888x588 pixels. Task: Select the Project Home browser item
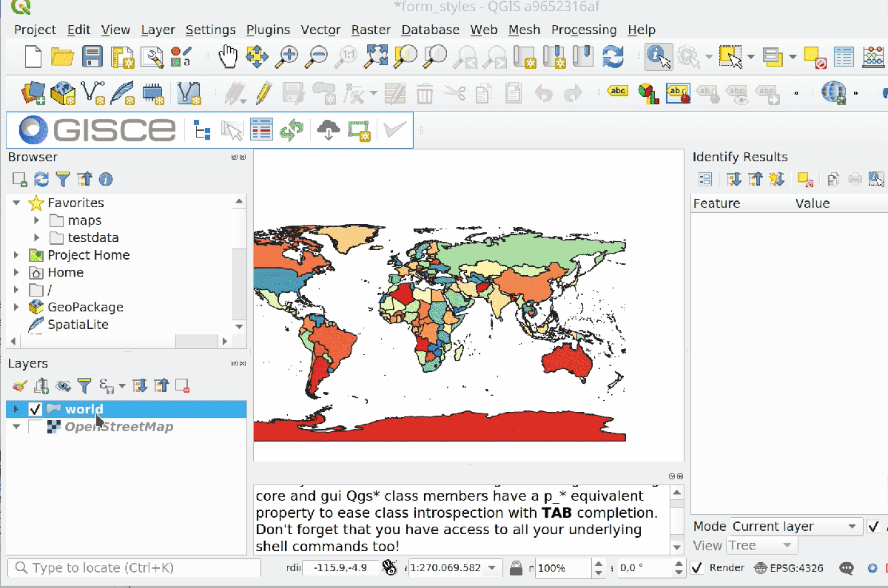pyautogui.click(x=88, y=255)
